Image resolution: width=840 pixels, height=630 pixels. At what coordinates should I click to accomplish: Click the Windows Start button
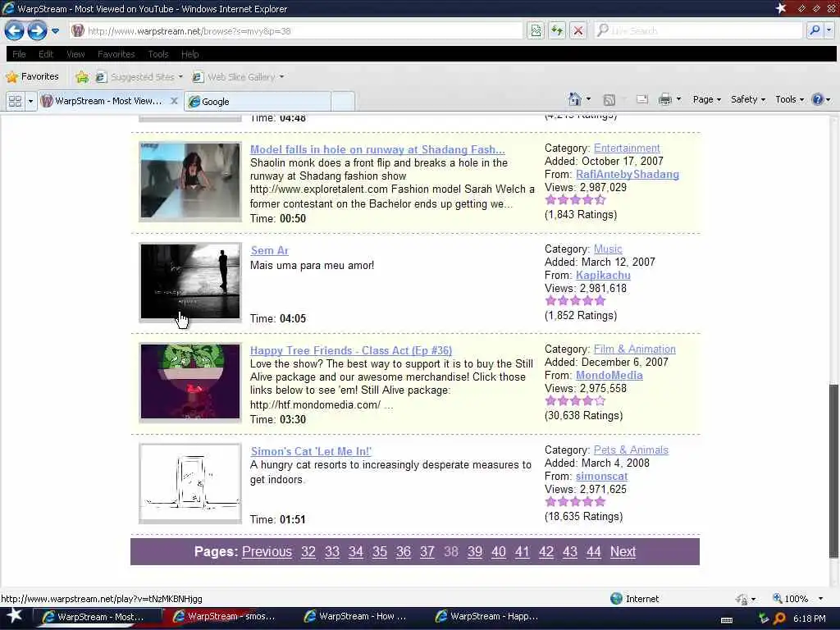(x=14, y=617)
